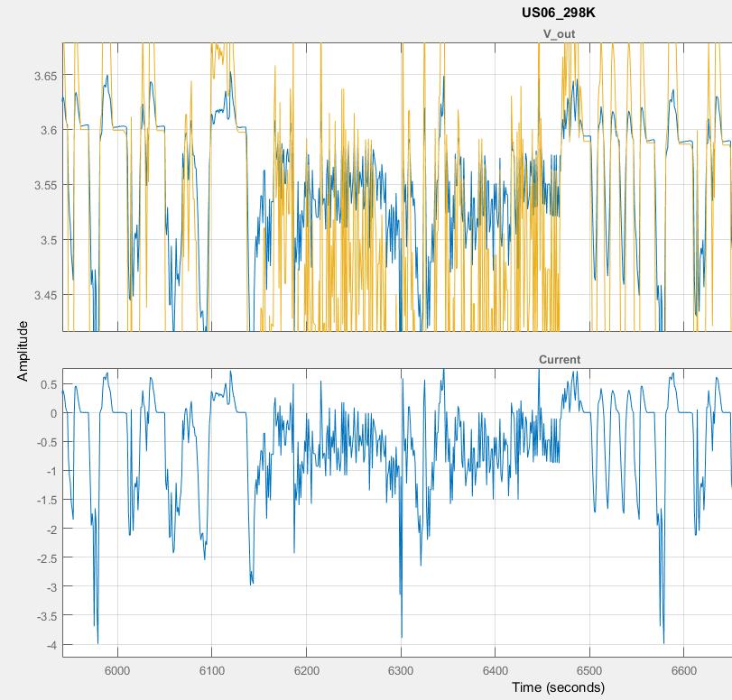This screenshot has width=732, height=700.
Task: Click the 3.55 tick label on V_out axis
Action: pyautogui.click(x=46, y=185)
